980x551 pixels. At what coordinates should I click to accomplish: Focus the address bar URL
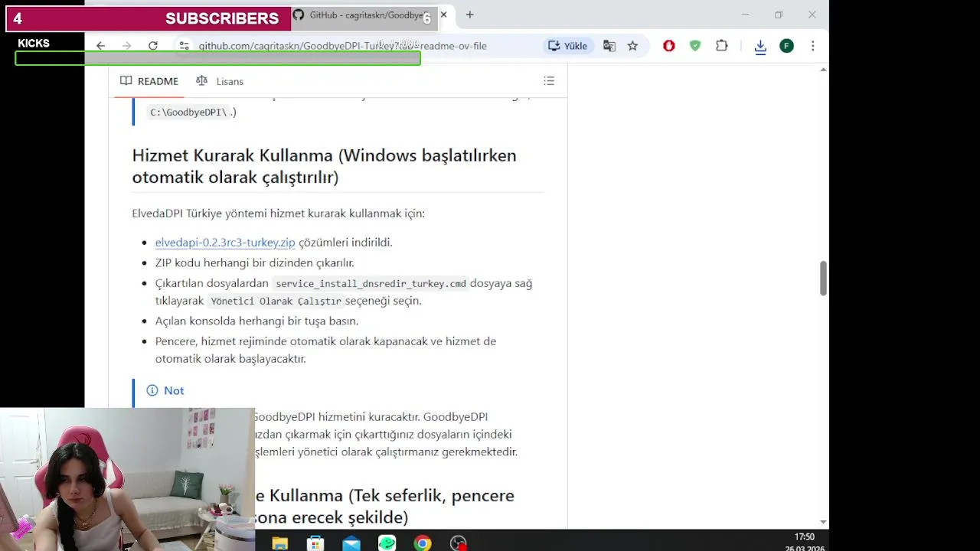click(x=342, y=46)
